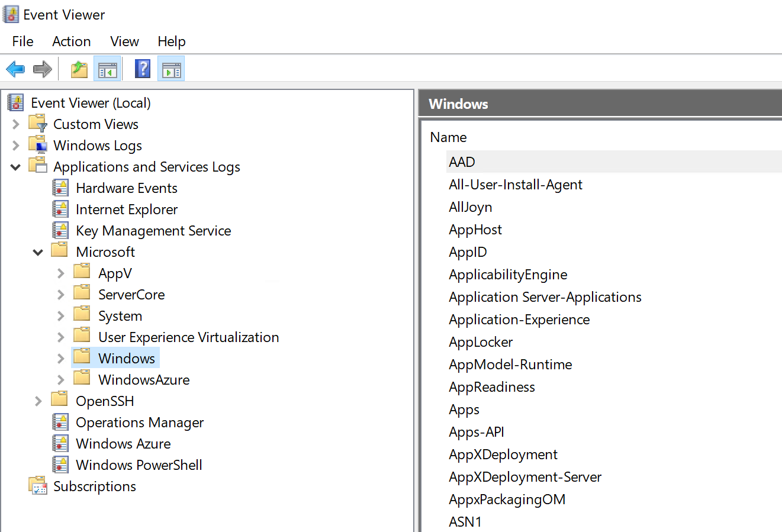Image resolution: width=782 pixels, height=532 pixels.
Task: Click the Help toolbar icon
Action: coord(143,69)
